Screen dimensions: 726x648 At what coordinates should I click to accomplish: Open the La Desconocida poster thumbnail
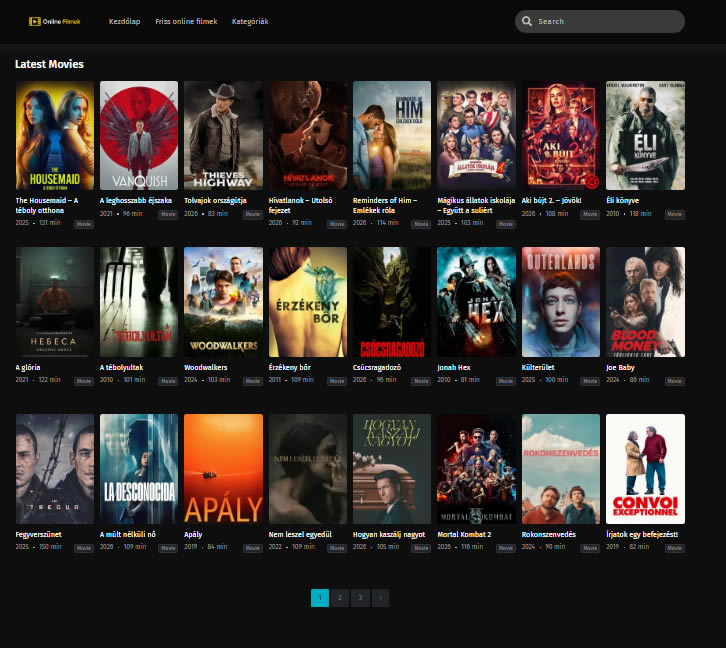click(x=139, y=469)
